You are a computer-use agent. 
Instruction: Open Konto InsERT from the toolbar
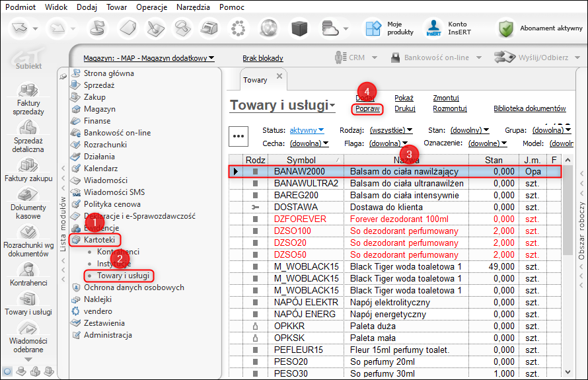tap(434, 28)
